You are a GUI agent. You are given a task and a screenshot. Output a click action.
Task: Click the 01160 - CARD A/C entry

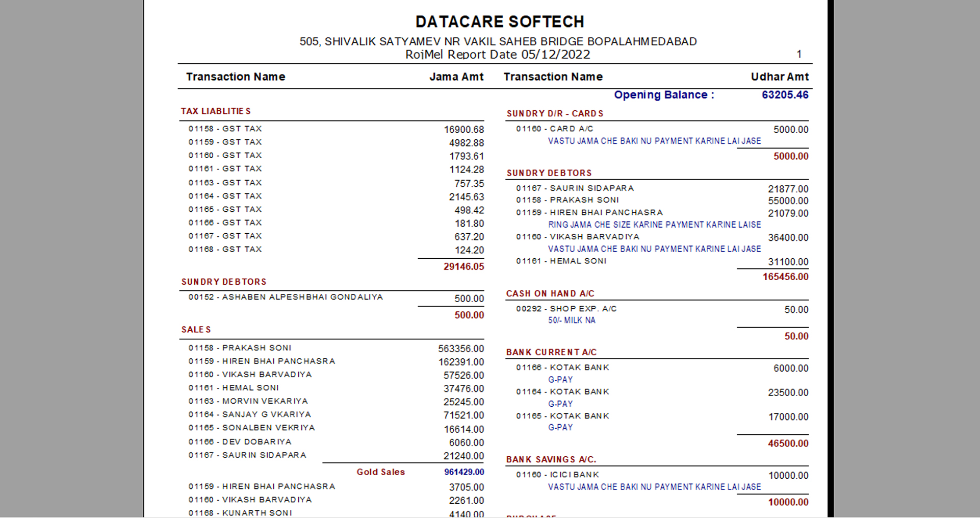(x=555, y=129)
